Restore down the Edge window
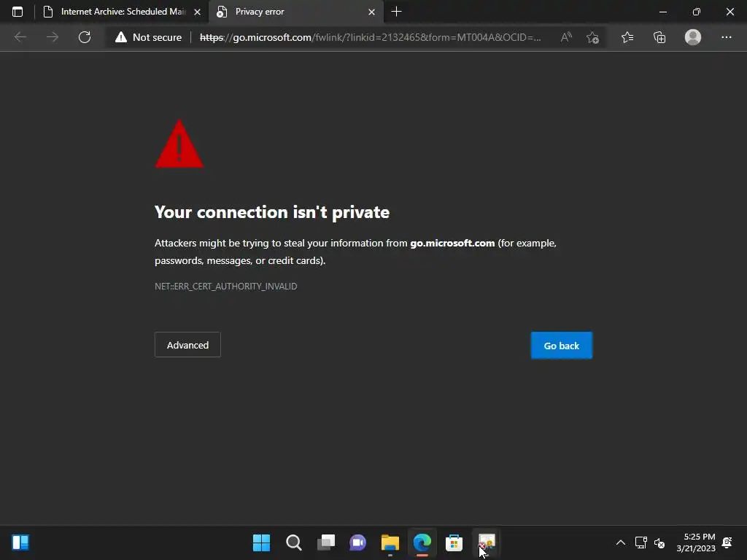Screen dimensions: 747x560 pyautogui.click(x=697, y=12)
